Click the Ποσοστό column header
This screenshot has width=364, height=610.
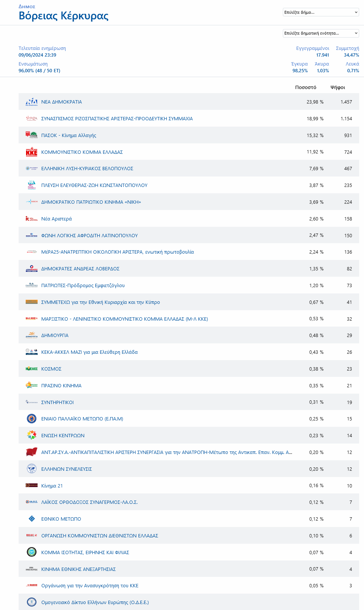point(306,88)
